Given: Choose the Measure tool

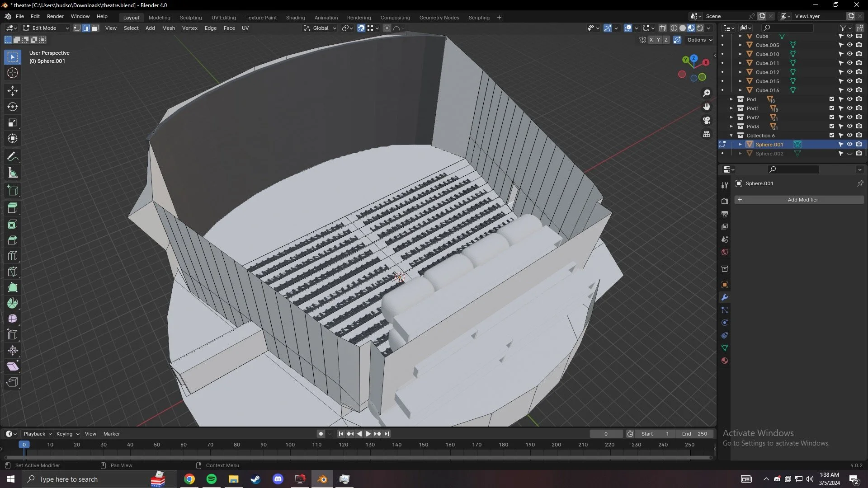Looking at the screenshot, I should pos(13,173).
